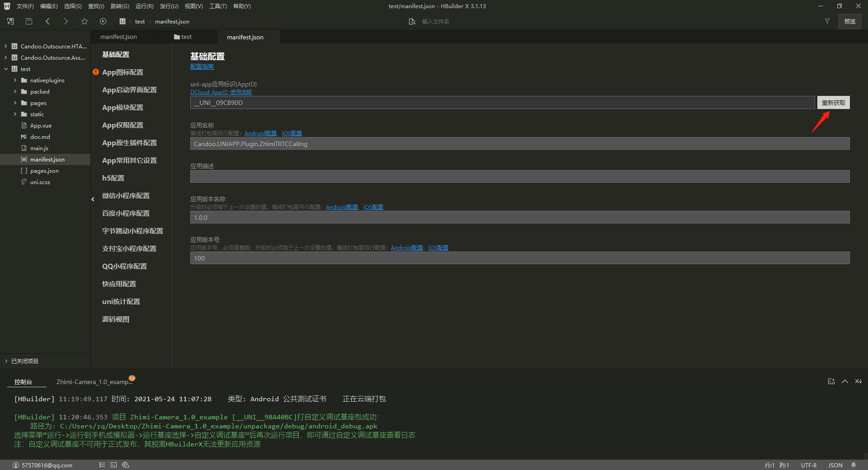868x470 pixels.
Task: Click the AppID input field
Action: point(502,103)
